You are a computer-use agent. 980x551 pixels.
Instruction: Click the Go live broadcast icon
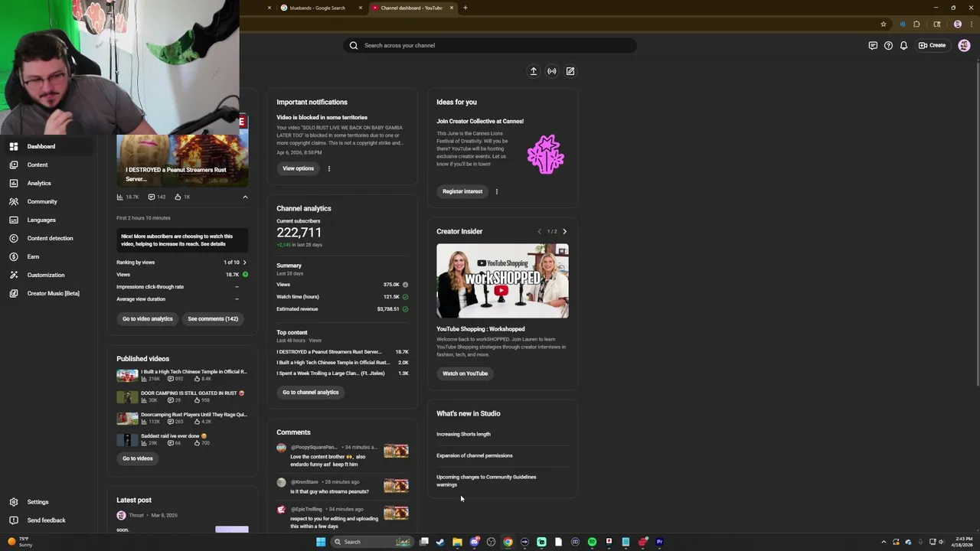(x=552, y=71)
